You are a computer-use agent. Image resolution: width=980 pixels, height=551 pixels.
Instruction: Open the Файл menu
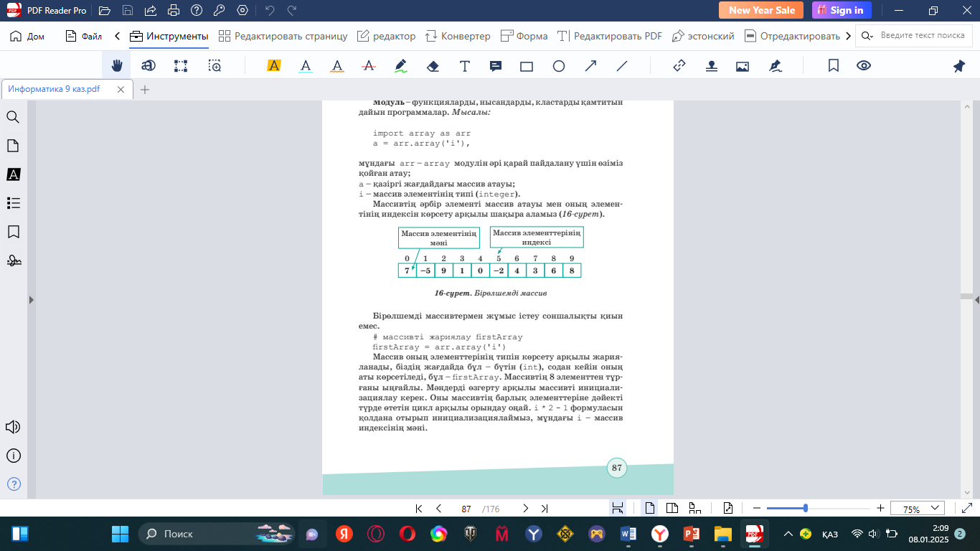tap(83, 36)
